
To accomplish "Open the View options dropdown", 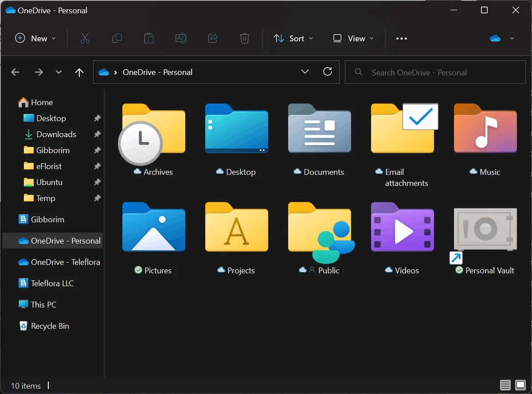I will pyautogui.click(x=353, y=38).
